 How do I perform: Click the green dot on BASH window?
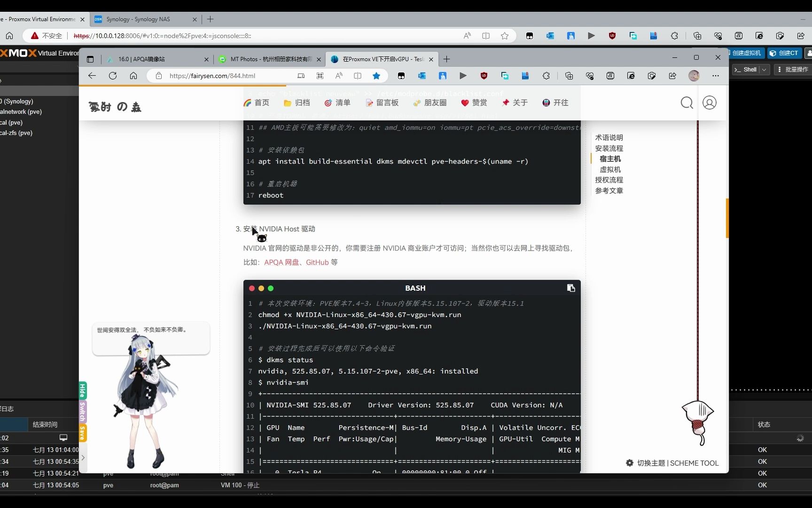(271, 288)
